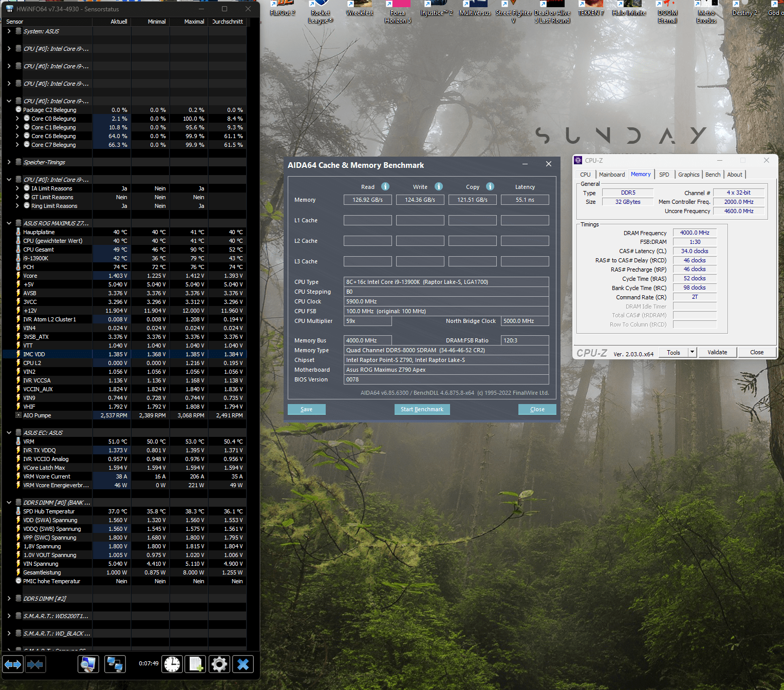Viewport: 784px width, 690px height.
Task: Expand the DDR5 DIMM [#2] group
Action: [9, 599]
